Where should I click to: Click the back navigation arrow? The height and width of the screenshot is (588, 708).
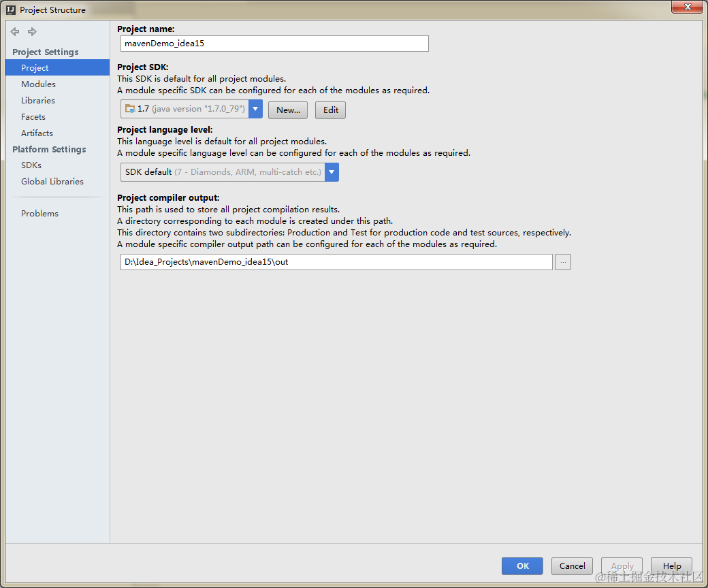[15, 31]
